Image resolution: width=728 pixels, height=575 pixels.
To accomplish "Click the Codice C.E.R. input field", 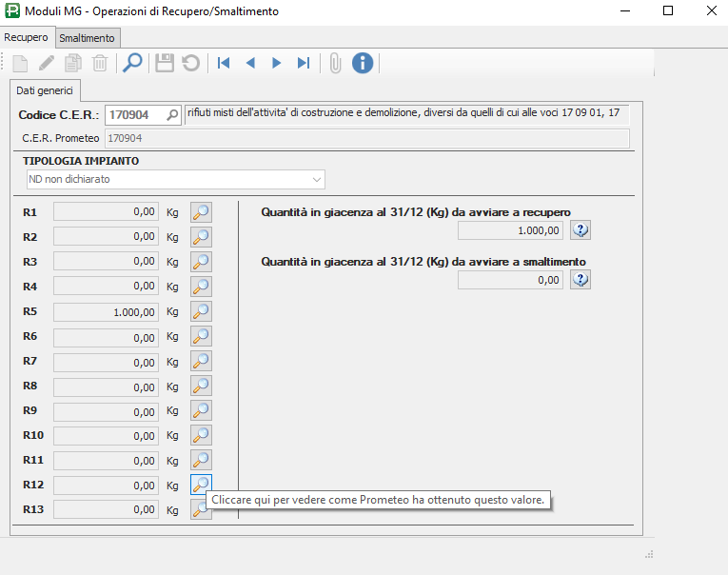I will [x=134, y=115].
